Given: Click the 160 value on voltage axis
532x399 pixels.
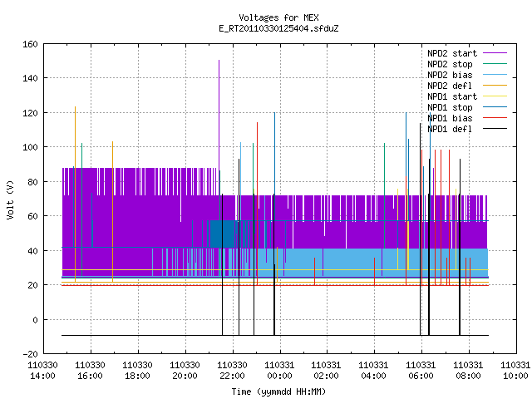Looking at the screenshot, I should (30, 44).
